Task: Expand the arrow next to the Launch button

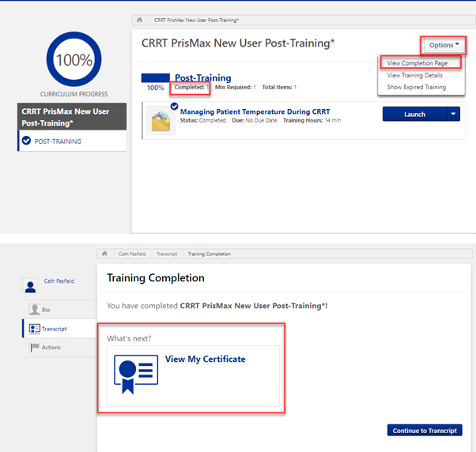Action: tap(453, 114)
